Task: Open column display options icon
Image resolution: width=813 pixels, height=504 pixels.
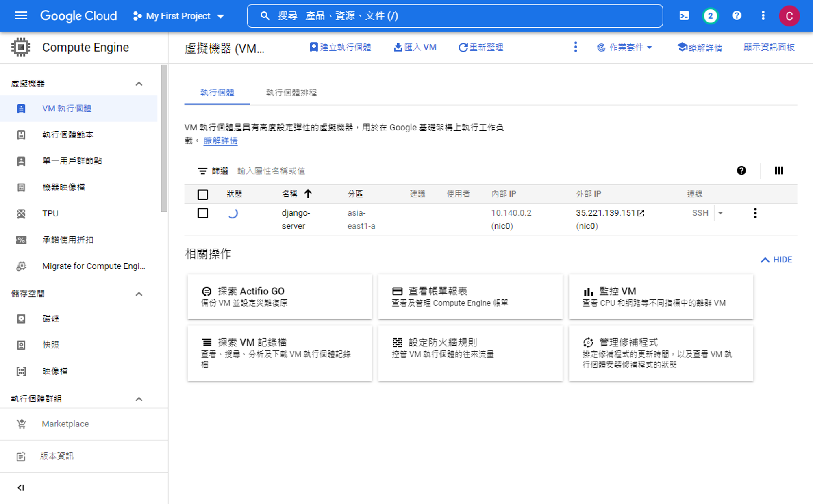Action: [778, 171]
